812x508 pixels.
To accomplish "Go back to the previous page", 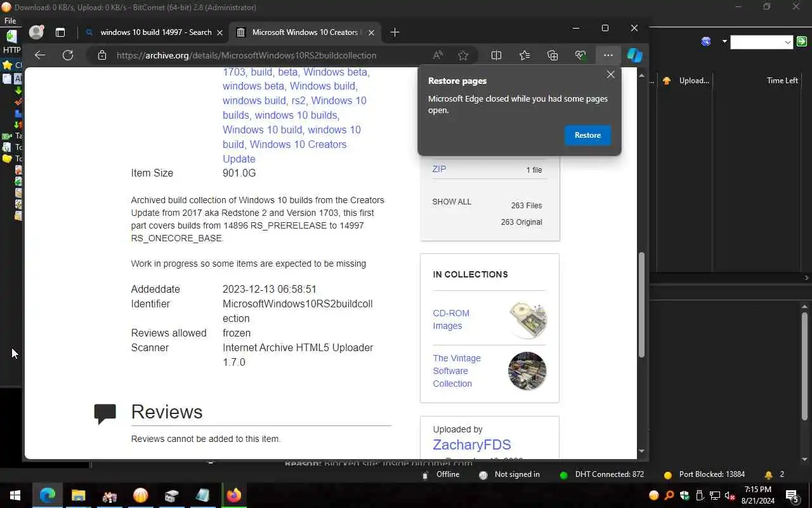I will click(40, 55).
